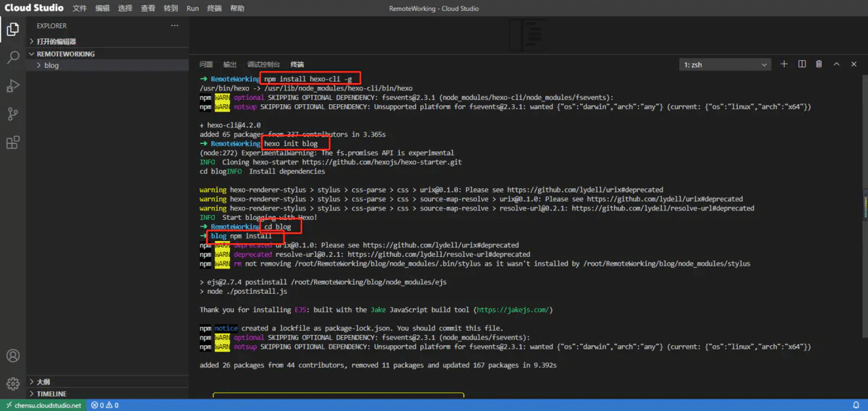868x411 pixels.
Task: Click 'INFO Start blogging with Hexo!' line
Action: click(258, 217)
